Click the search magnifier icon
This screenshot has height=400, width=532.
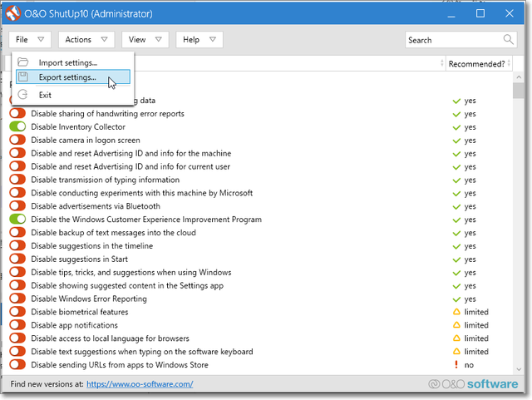click(509, 39)
